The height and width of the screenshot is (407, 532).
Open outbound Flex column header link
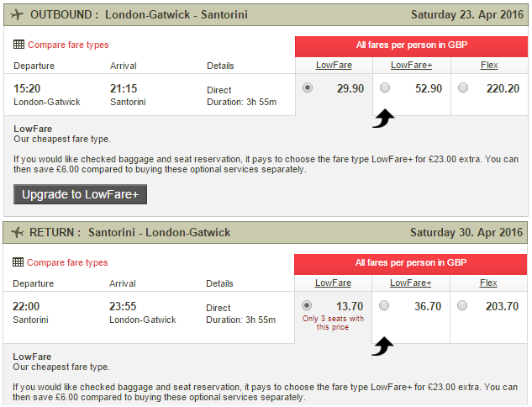(489, 65)
